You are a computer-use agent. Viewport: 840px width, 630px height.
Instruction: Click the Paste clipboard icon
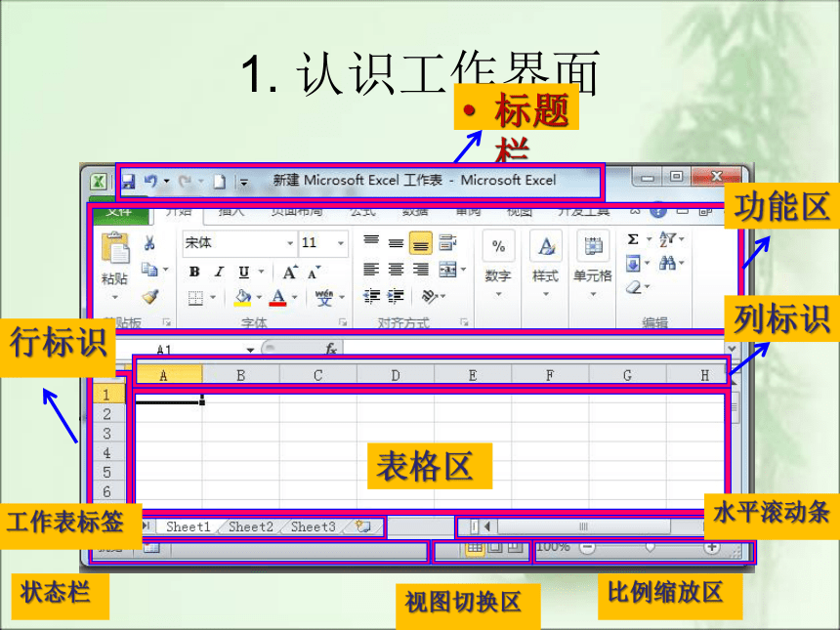115,247
